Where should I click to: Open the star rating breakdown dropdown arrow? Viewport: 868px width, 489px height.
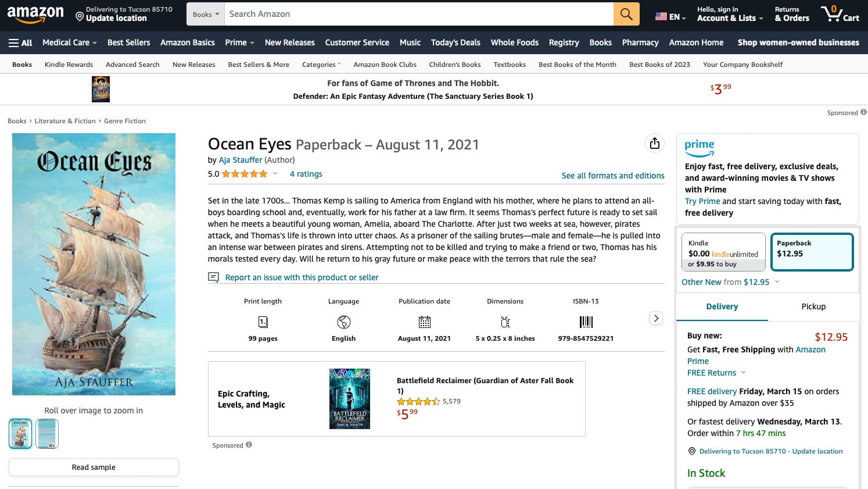(x=275, y=174)
